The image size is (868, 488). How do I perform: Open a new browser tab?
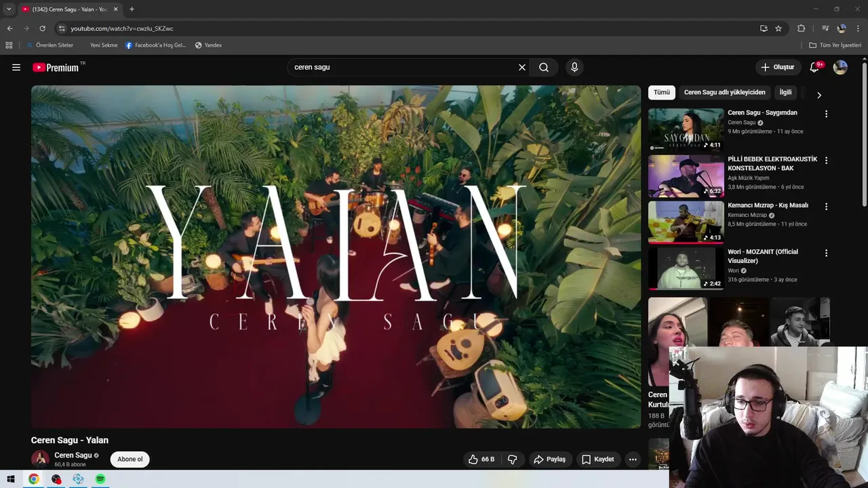(132, 9)
